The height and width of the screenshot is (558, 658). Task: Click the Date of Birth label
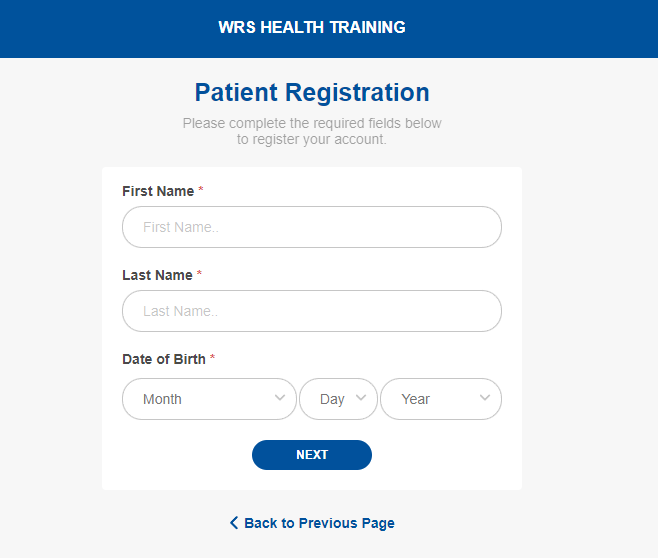click(x=164, y=359)
